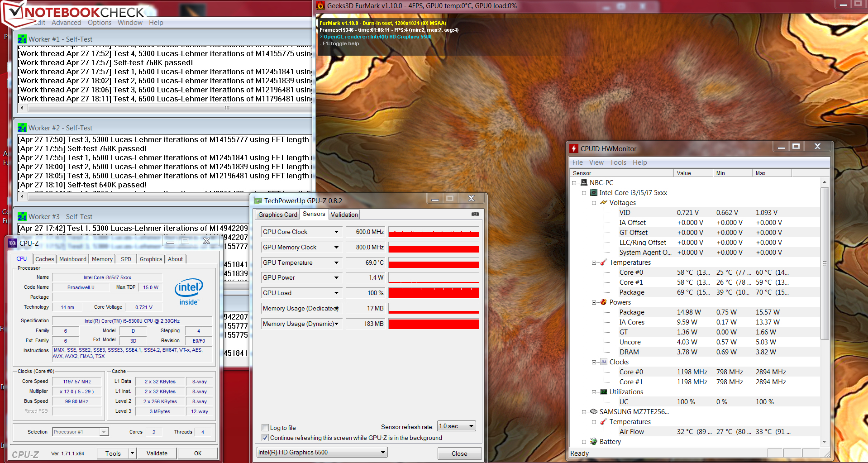Click the Close button in GPU-Z
The image size is (868, 463).
pos(459,453)
